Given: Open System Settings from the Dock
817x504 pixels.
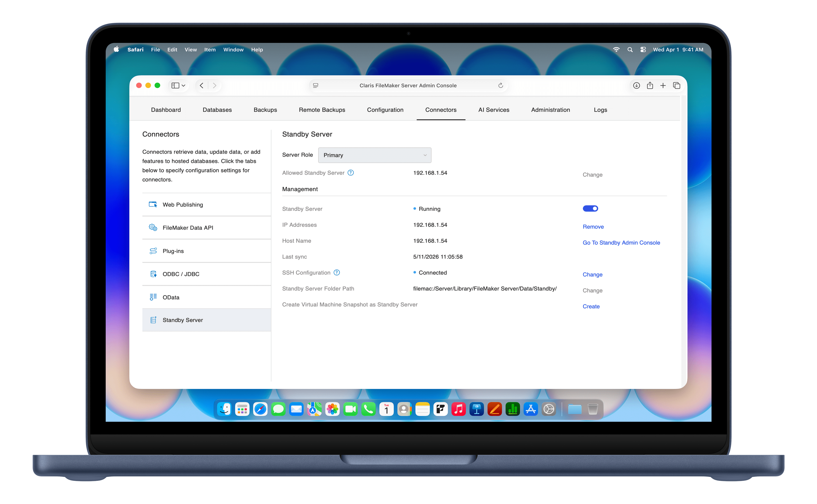Looking at the screenshot, I should pyautogui.click(x=548, y=409).
